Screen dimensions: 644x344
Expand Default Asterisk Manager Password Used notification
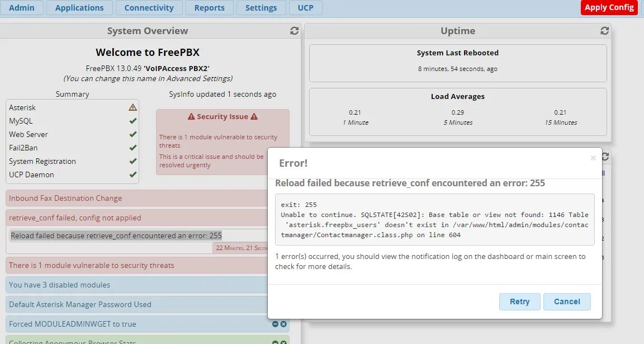(137, 304)
